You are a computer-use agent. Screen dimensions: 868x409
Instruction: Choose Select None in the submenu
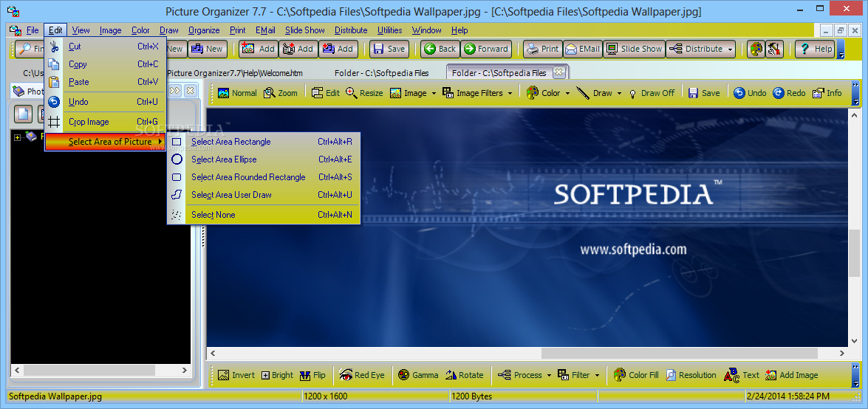pyautogui.click(x=264, y=215)
